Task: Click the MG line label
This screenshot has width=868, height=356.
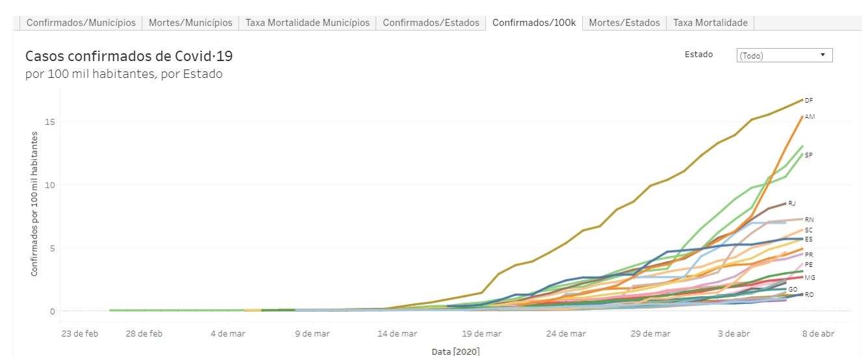Action: tap(810, 277)
